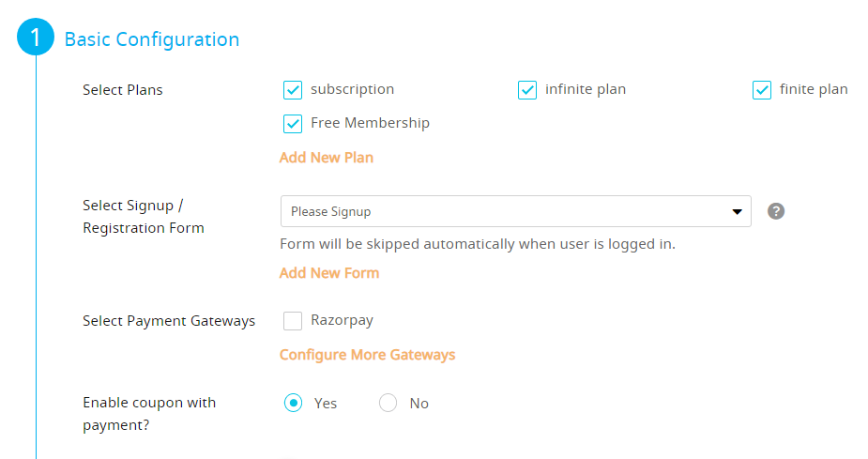Click the Basic Configuration section heading
Viewport: 868px width, 459px height.
click(x=152, y=39)
